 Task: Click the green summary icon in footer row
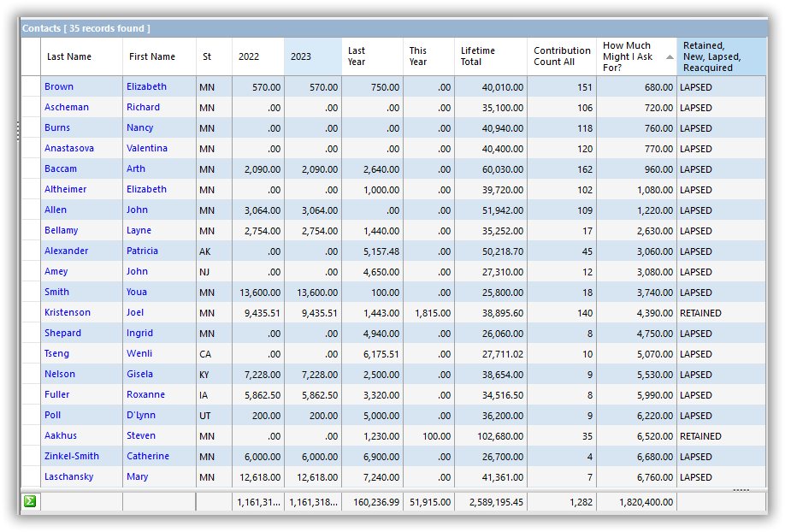point(30,501)
